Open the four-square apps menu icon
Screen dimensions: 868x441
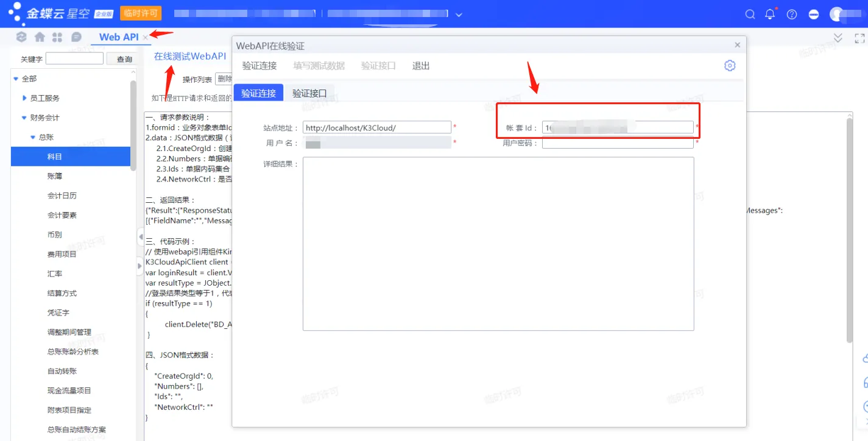coord(57,37)
